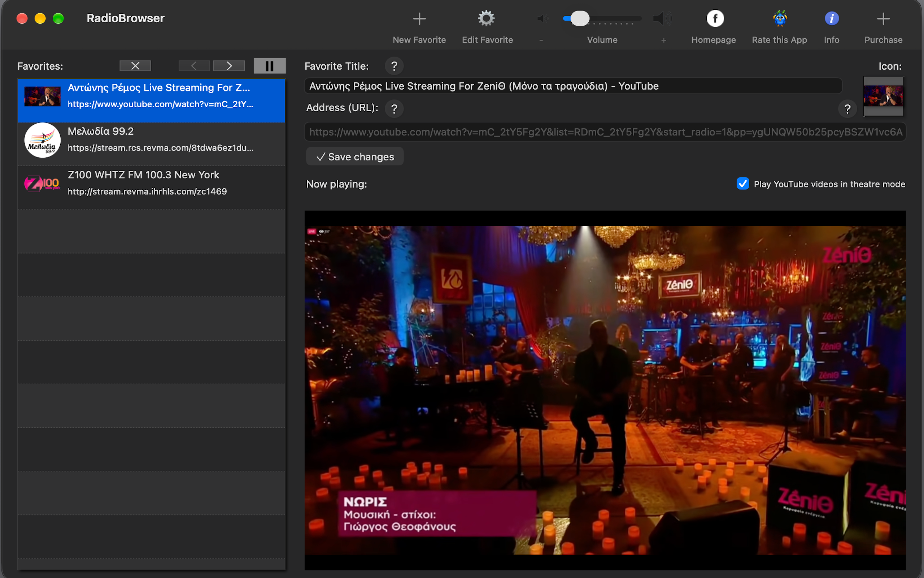Toggle Play YouTube videos in theatre mode

click(743, 184)
